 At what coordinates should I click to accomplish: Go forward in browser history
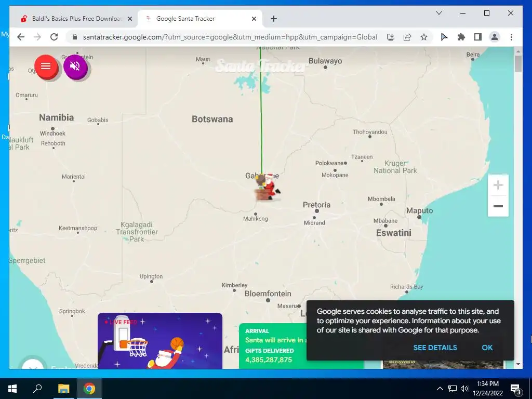coord(37,37)
